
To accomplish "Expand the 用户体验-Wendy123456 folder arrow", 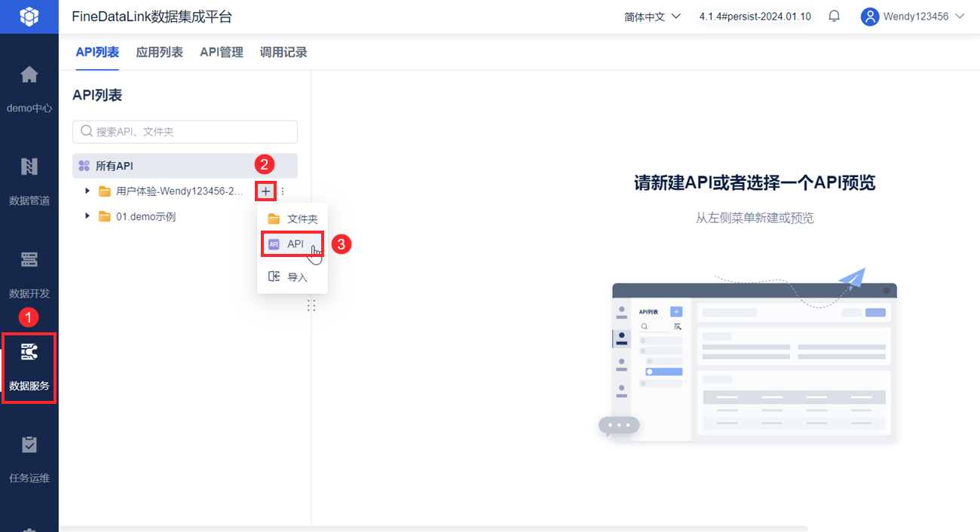I will coord(87,191).
